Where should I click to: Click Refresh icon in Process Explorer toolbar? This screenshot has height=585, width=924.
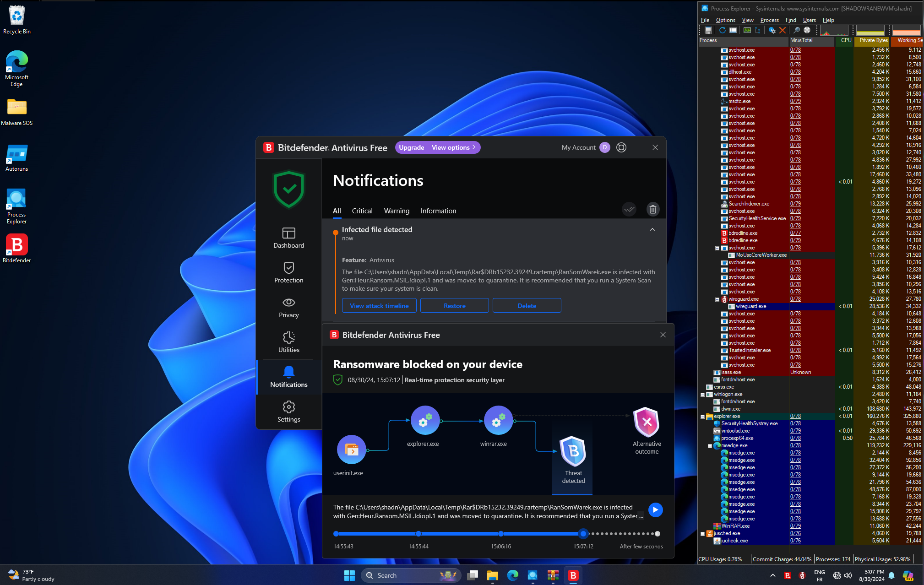pyautogui.click(x=722, y=30)
